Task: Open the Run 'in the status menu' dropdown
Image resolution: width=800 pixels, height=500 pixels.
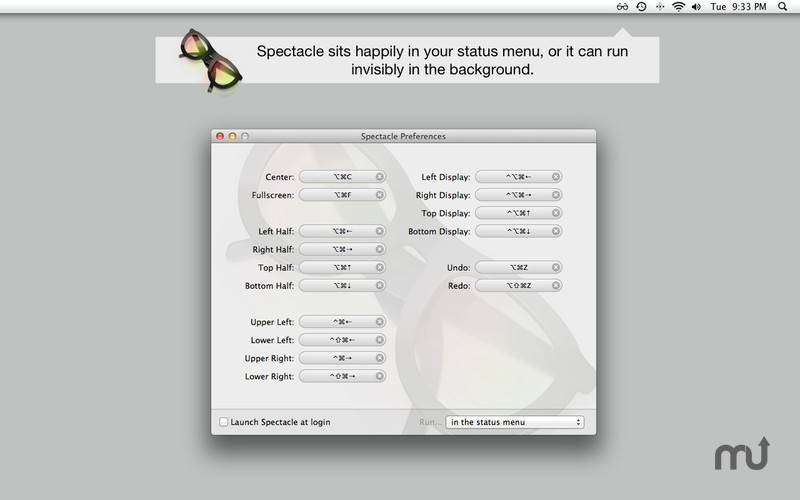Action: [x=515, y=422]
